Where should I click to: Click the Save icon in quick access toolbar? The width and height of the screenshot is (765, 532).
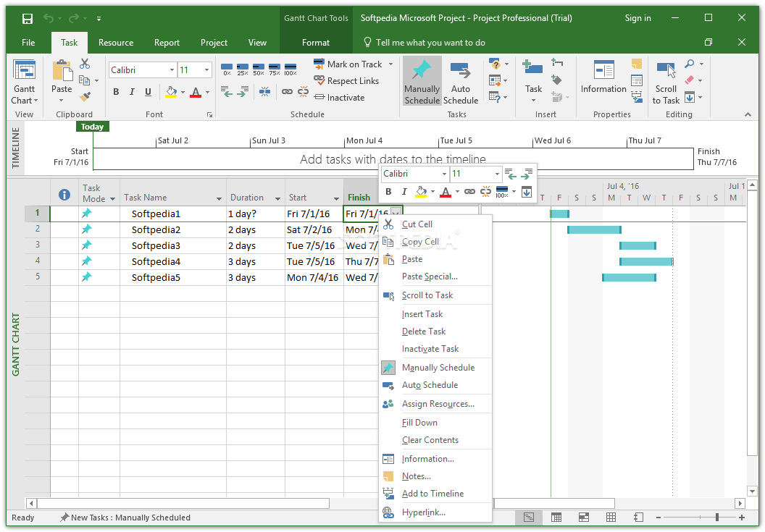[x=28, y=19]
